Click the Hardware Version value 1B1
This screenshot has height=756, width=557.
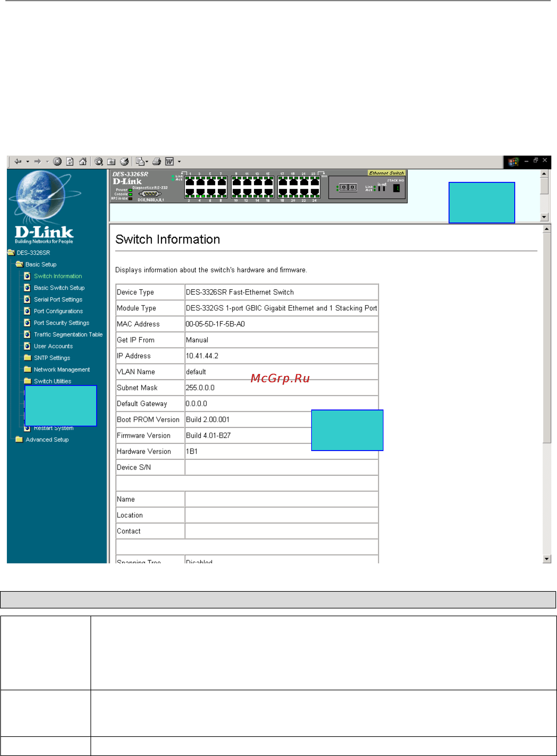point(191,452)
